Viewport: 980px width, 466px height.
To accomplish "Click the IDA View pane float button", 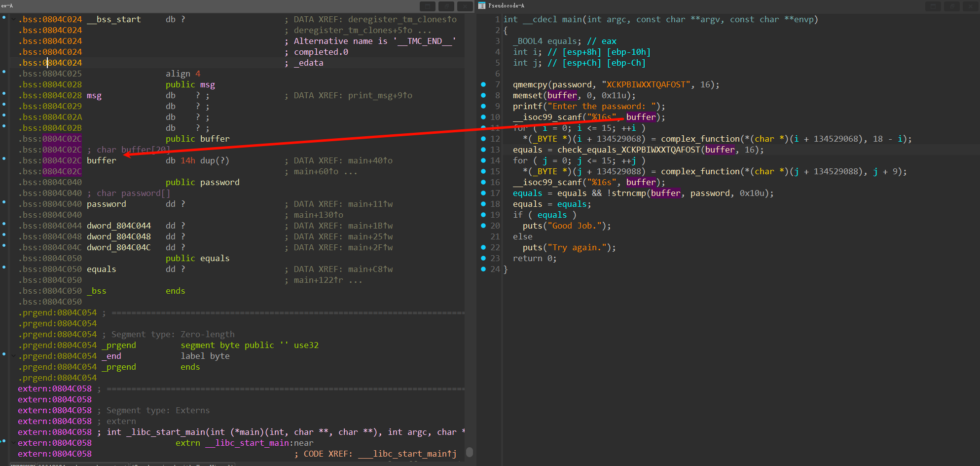I will [428, 6].
